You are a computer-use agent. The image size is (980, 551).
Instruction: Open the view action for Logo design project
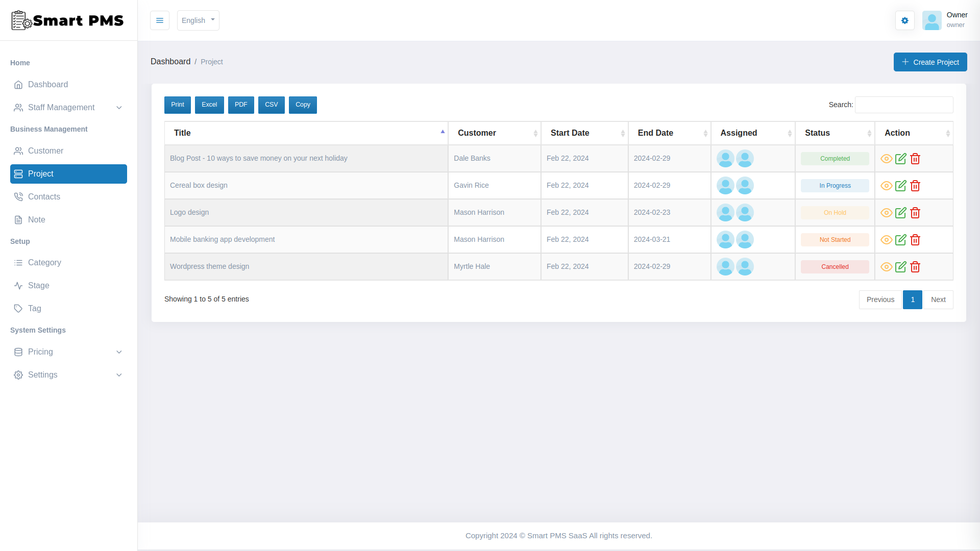pyautogui.click(x=886, y=213)
